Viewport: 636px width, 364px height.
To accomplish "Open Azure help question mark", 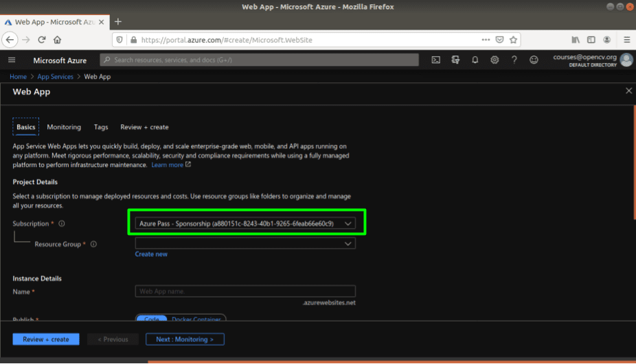I will tap(514, 60).
